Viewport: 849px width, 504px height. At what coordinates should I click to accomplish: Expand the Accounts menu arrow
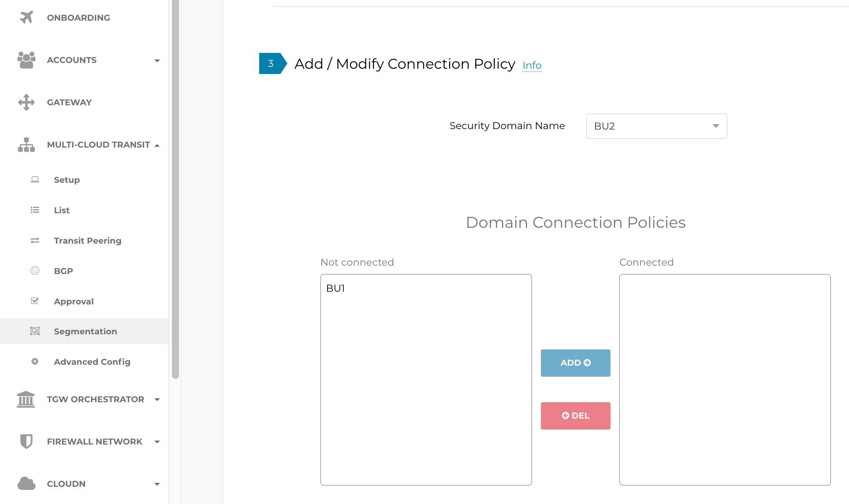coord(157,60)
